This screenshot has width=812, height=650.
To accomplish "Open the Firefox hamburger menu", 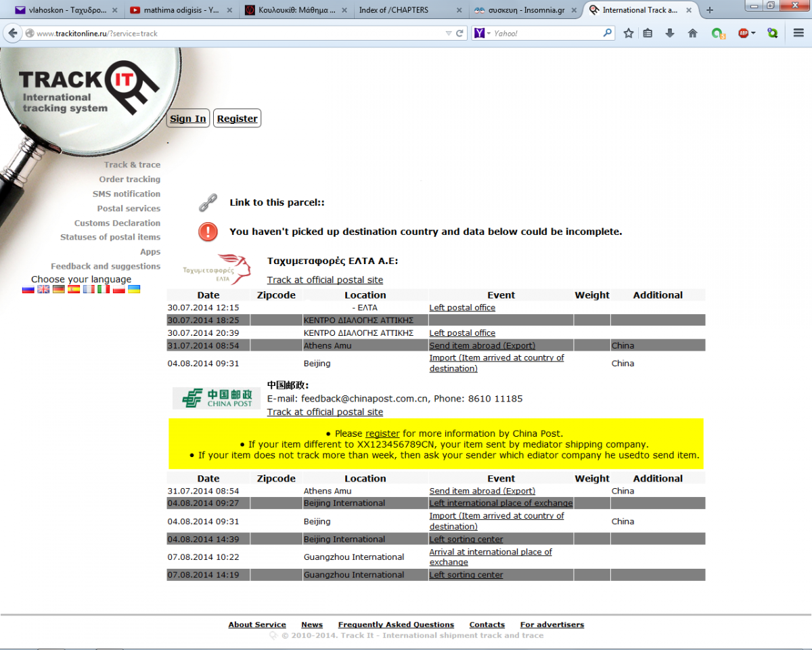I will [x=798, y=33].
